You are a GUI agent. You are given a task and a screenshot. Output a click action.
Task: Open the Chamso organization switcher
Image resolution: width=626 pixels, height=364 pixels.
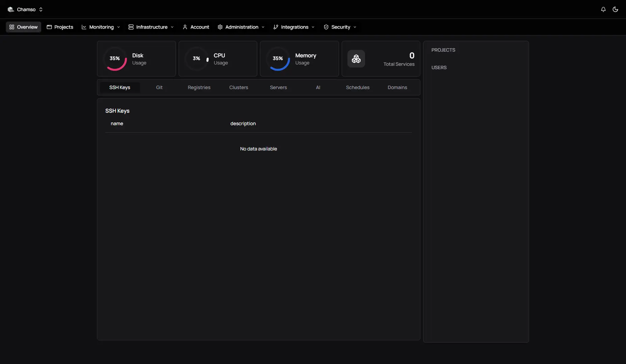(26, 9)
